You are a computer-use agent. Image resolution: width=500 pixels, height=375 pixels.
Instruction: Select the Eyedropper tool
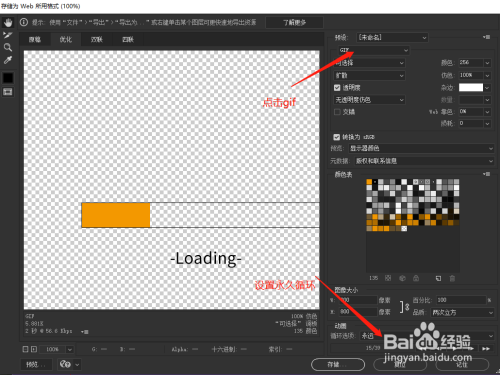pyautogui.click(x=8, y=60)
